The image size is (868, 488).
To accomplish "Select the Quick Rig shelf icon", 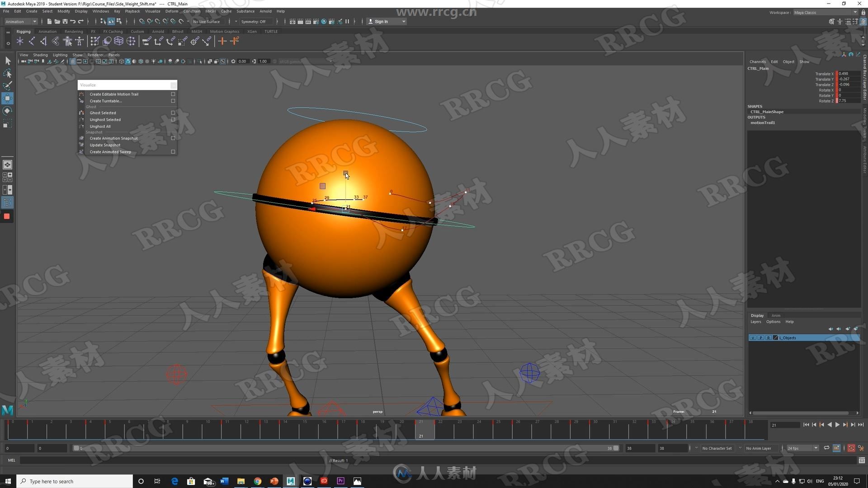I will pyautogui.click(x=67, y=42).
